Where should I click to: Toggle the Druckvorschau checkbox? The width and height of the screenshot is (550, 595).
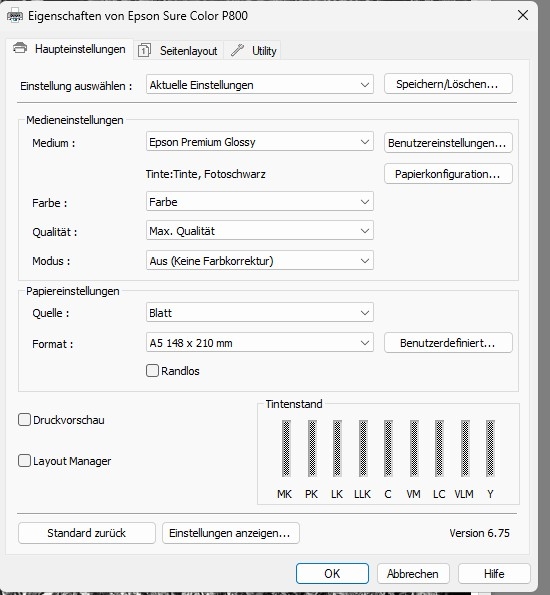click(24, 420)
